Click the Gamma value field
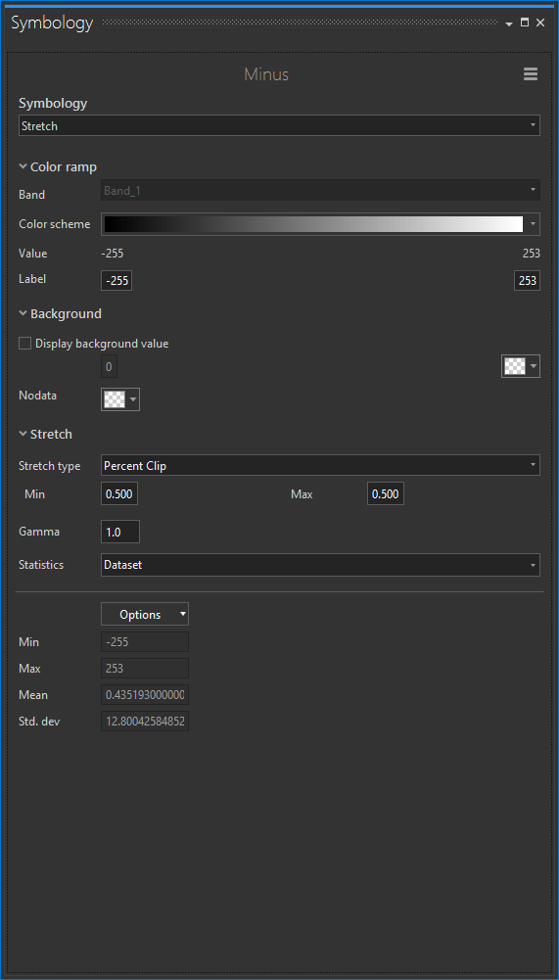 120,532
